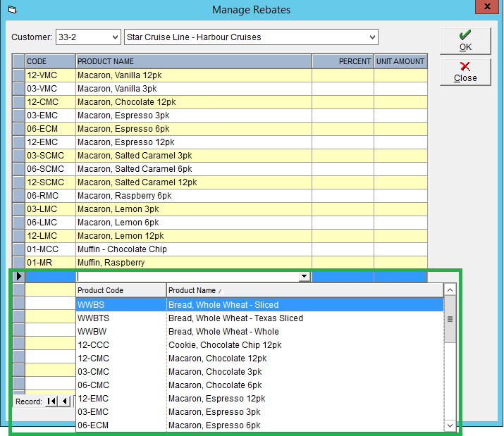
Task: Click Macaron, Salted Caramel 6pk product name
Action: coord(135,169)
